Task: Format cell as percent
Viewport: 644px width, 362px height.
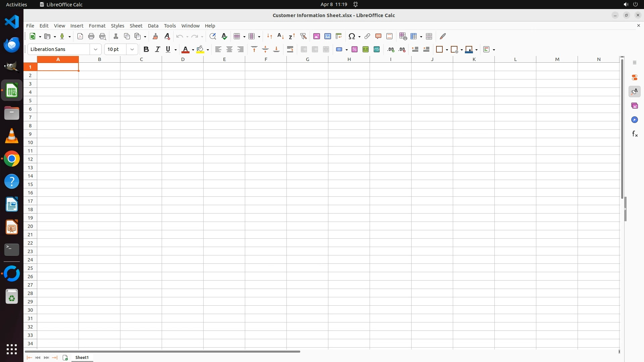Action: (x=355, y=49)
